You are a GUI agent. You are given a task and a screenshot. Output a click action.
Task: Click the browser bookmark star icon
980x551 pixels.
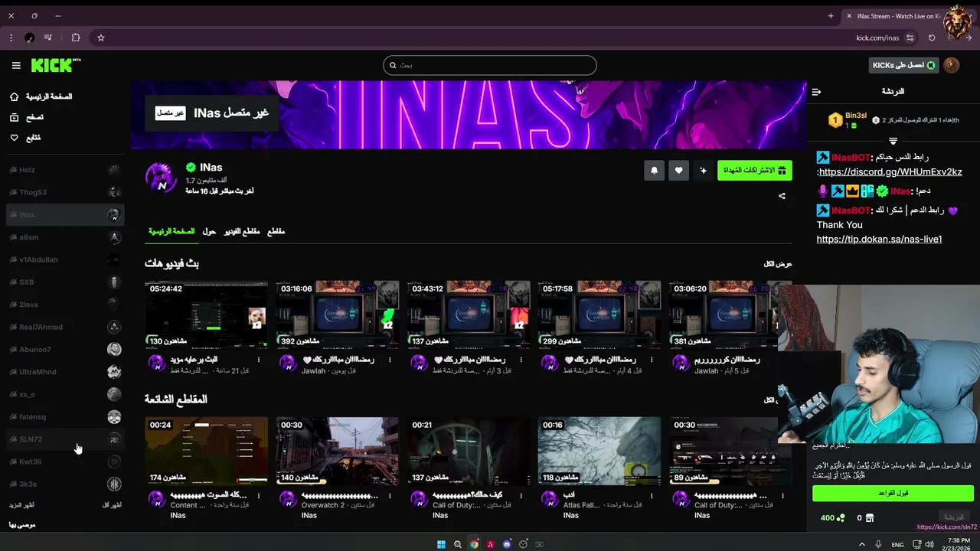100,37
